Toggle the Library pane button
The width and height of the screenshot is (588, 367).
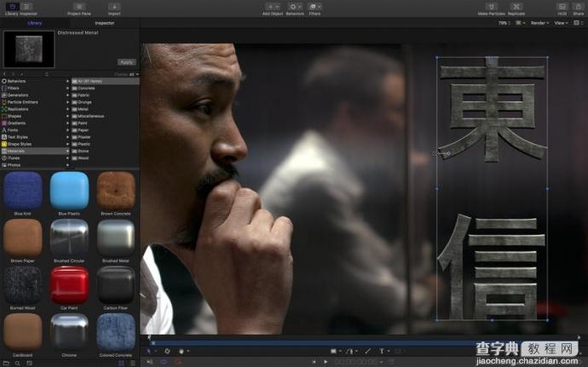pyautogui.click(x=12, y=7)
